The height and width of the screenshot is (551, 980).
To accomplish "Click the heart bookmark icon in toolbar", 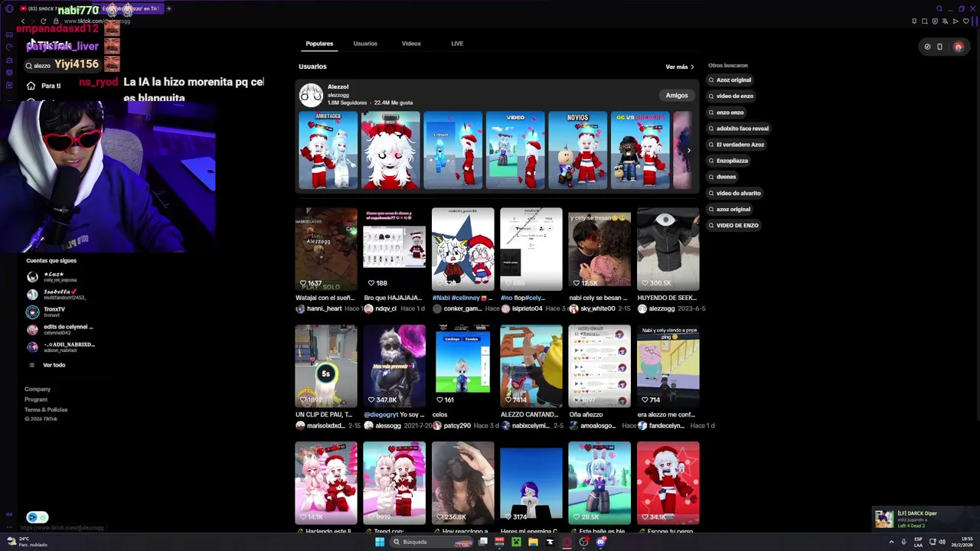I will point(966,21).
